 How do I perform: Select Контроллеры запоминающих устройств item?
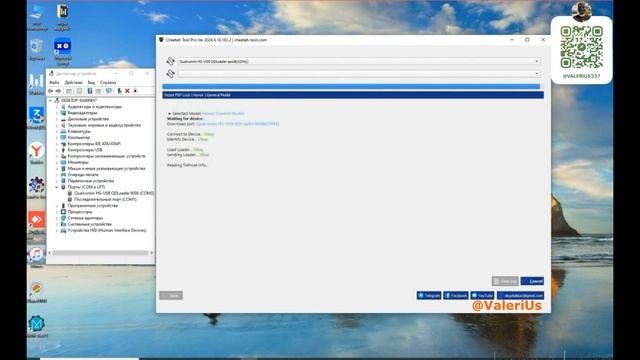pyautogui.click(x=107, y=156)
